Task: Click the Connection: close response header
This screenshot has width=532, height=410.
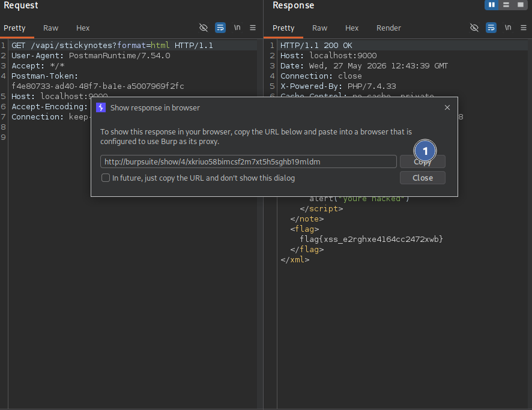Action: tap(321, 76)
